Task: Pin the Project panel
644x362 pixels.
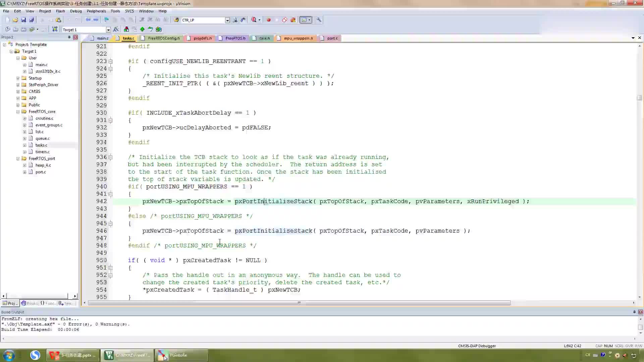Action: (69, 37)
